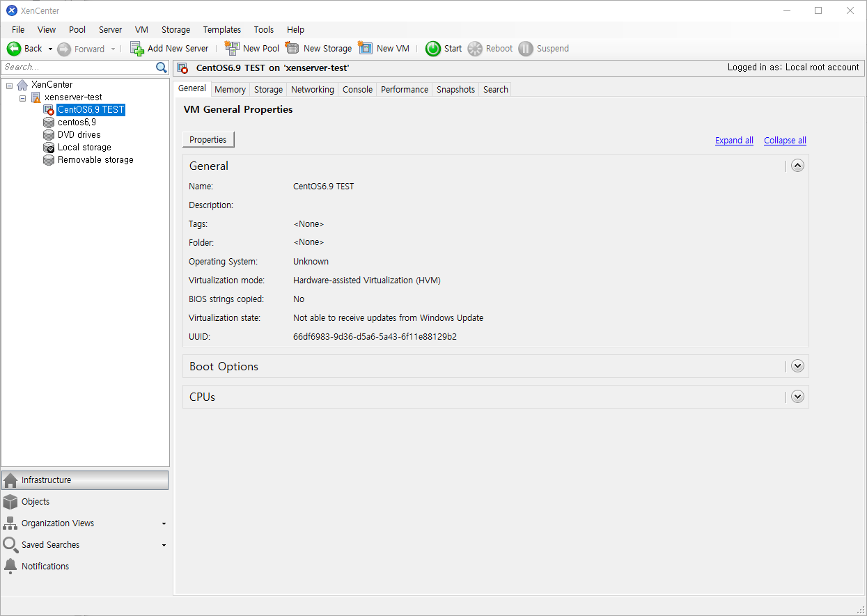Click the Collapse all link
Viewport: 867px width, 616px height.
[785, 141]
